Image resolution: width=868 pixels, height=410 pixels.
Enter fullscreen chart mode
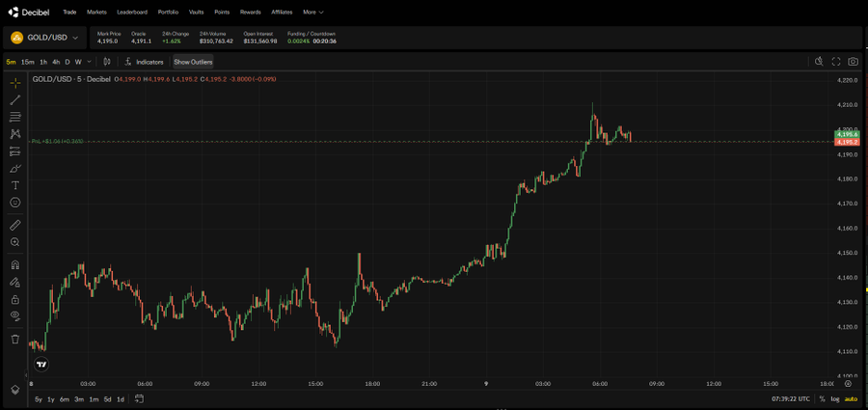point(836,62)
